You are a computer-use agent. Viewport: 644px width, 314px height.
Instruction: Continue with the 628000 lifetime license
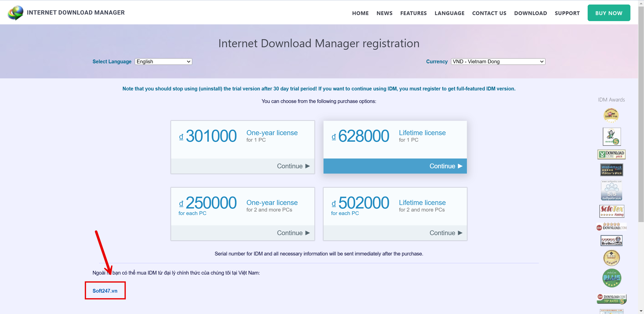395,166
